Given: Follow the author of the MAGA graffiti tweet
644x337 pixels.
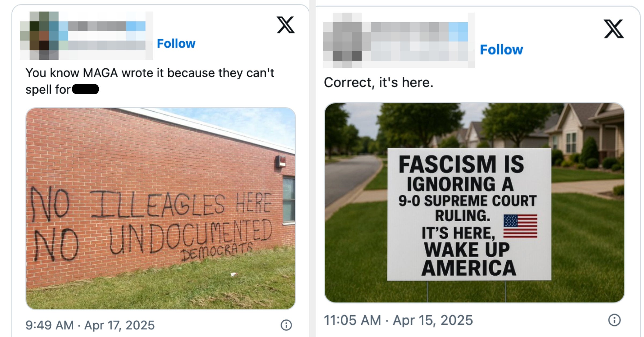Looking at the screenshot, I should click(176, 43).
